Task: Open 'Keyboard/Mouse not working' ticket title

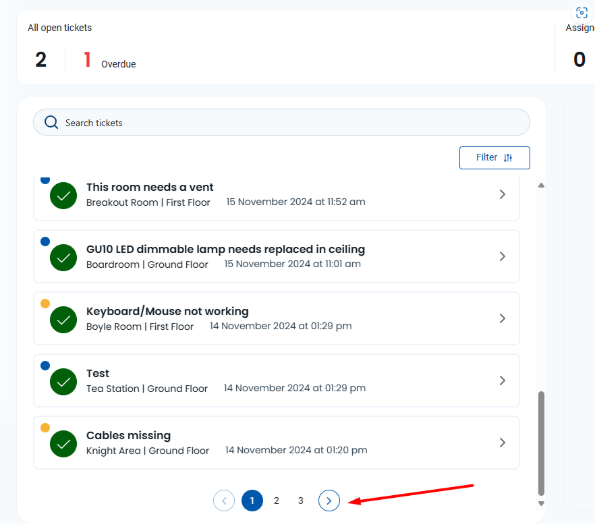Action: coord(167,311)
